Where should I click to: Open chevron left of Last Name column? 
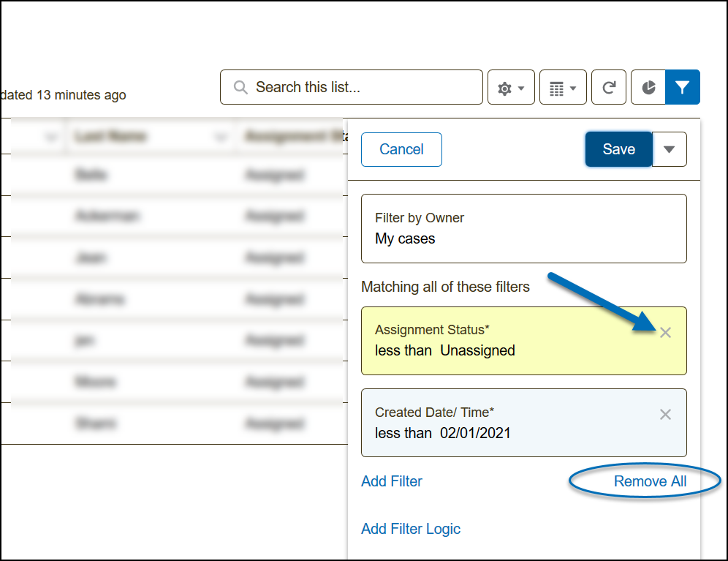pos(50,137)
